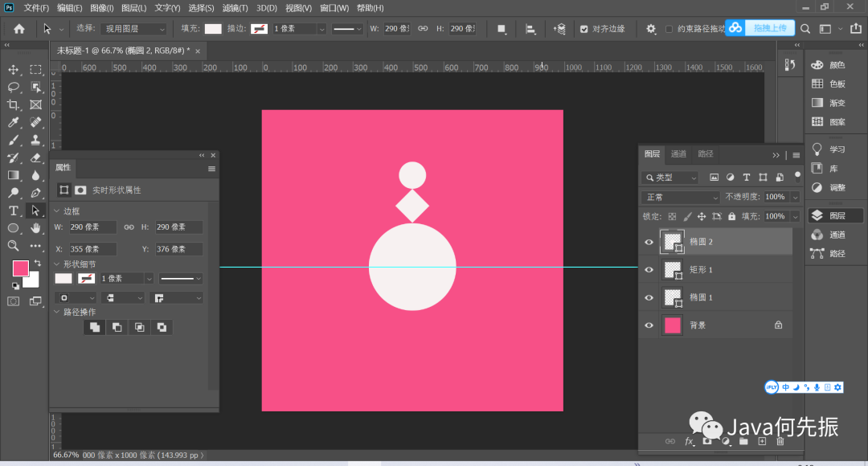The width and height of the screenshot is (868, 466).
Task: Select the Brush tool
Action: click(x=14, y=140)
